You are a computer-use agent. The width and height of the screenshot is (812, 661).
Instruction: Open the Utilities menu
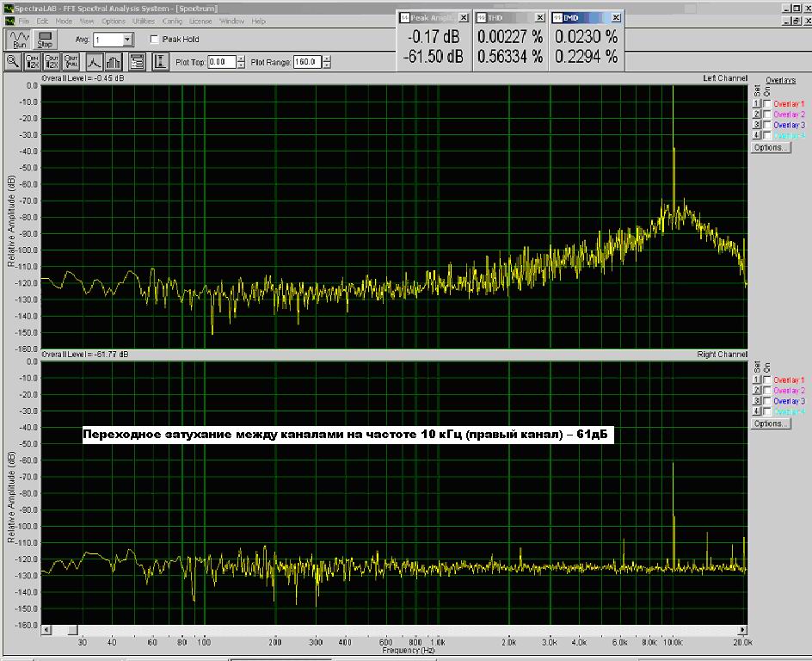point(144,21)
